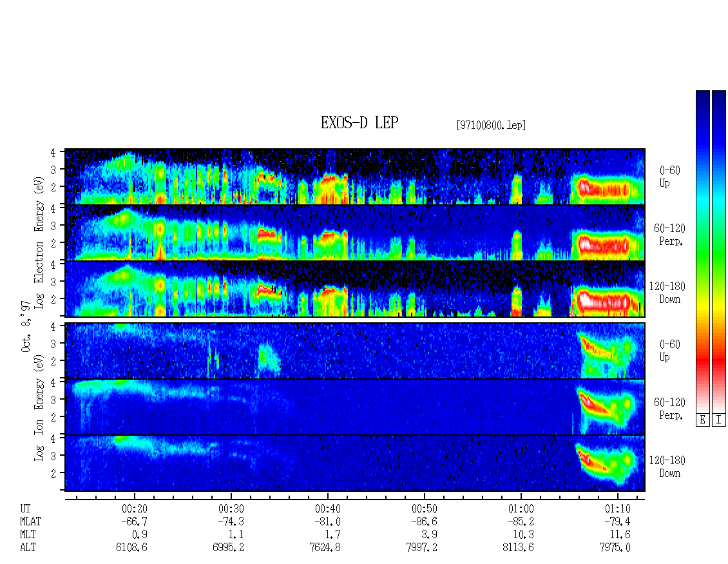Click the MLAT value -66.7
728x564 pixels.
(134, 521)
